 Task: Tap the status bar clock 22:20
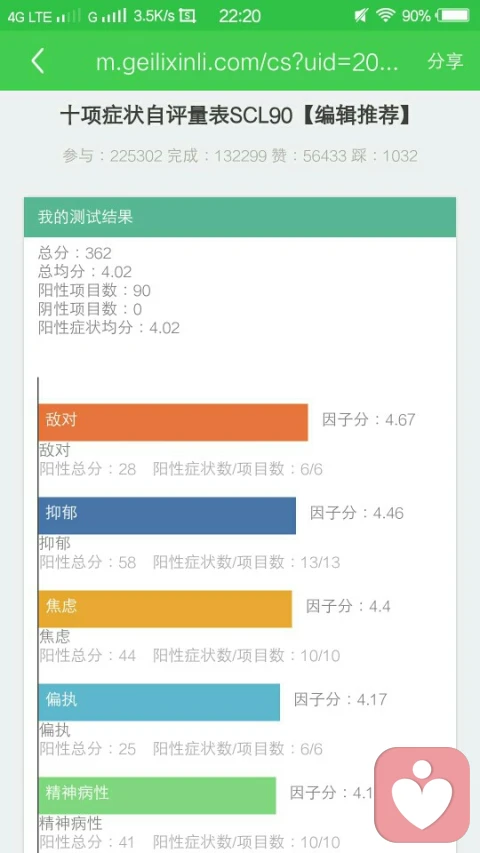point(239,16)
